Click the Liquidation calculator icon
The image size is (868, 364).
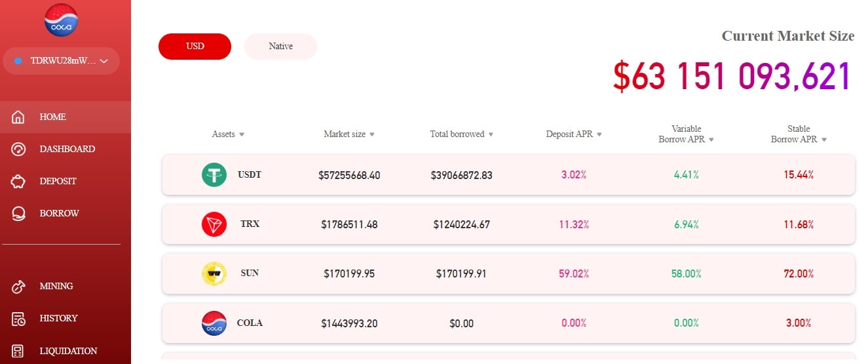(x=18, y=351)
